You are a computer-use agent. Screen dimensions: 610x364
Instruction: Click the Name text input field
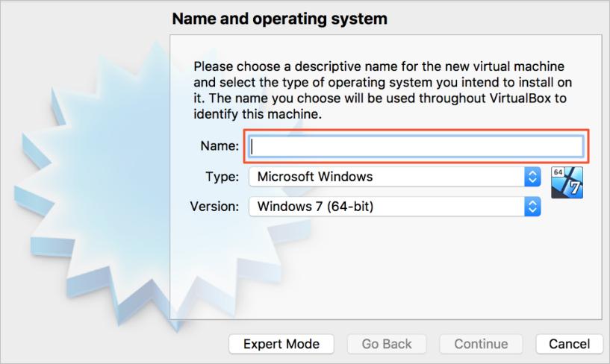417,146
